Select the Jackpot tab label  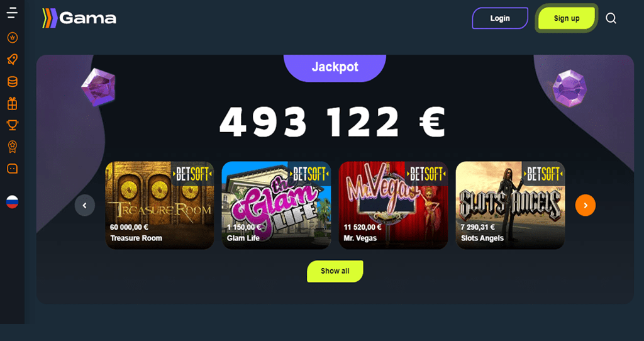tap(335, 67)
